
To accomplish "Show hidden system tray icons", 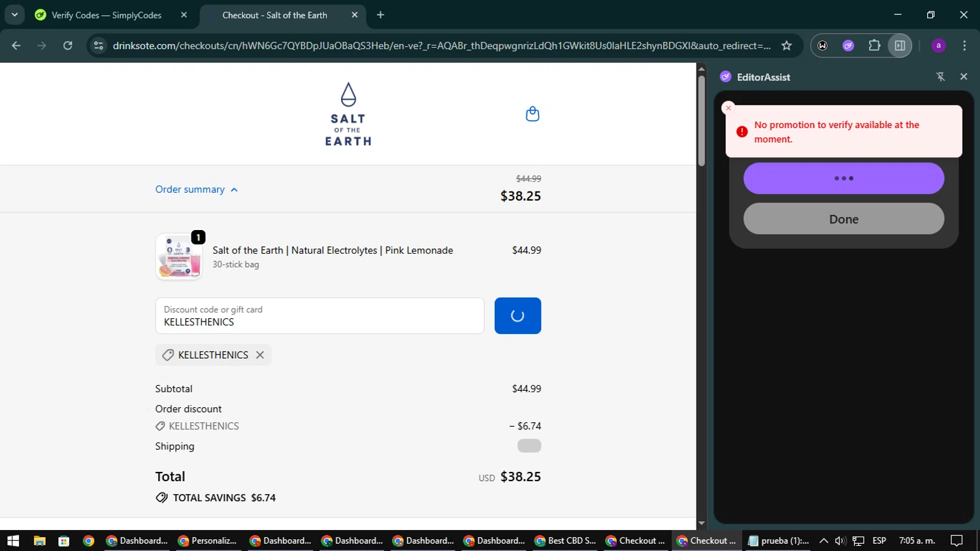I will pos(823,541).
